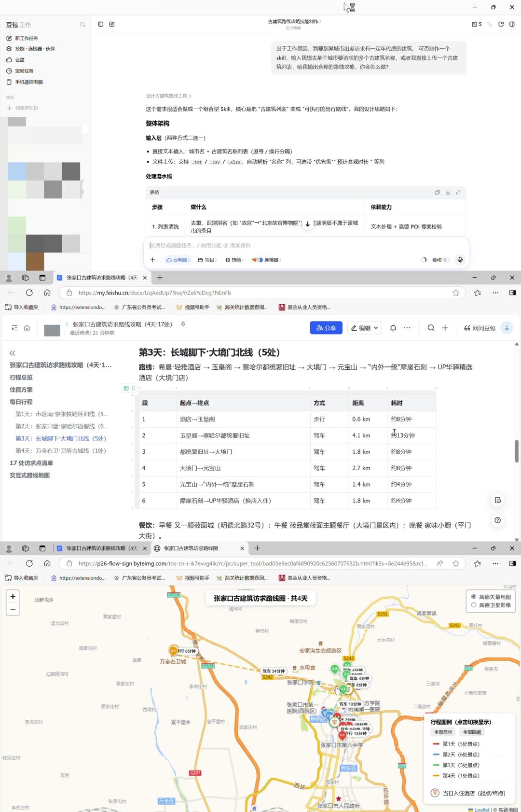Screen dimensions: 521x812
Task: Pin the Feishu document with the pin icon
Action: 183,324
